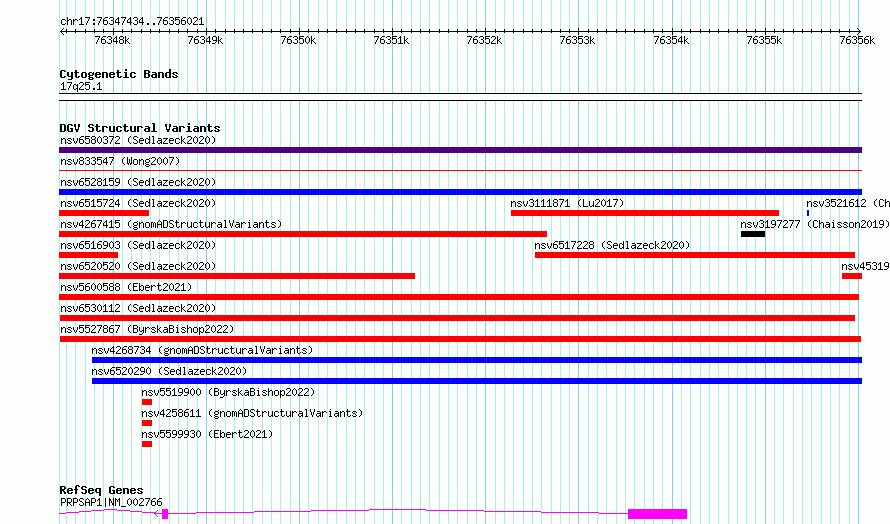Click the thin red nsv833547 variant line
This screenshot has width=890, height=524.
point(460,170)
